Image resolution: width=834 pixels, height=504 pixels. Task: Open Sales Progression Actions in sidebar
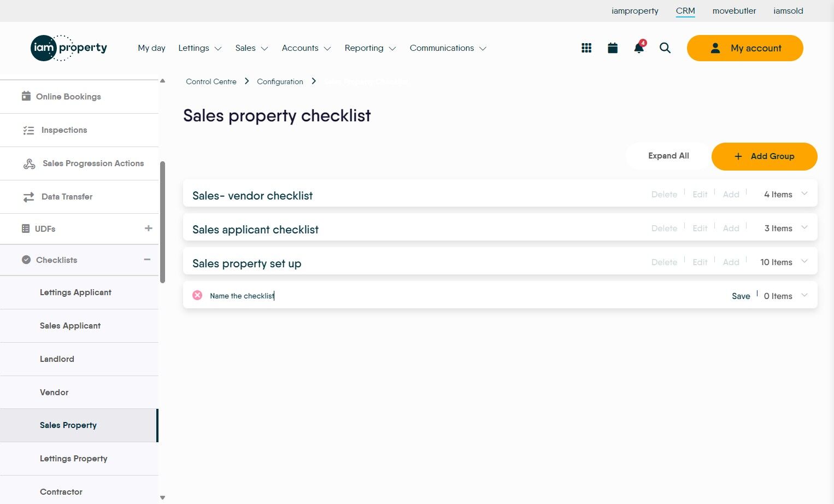tap(93, 163)
